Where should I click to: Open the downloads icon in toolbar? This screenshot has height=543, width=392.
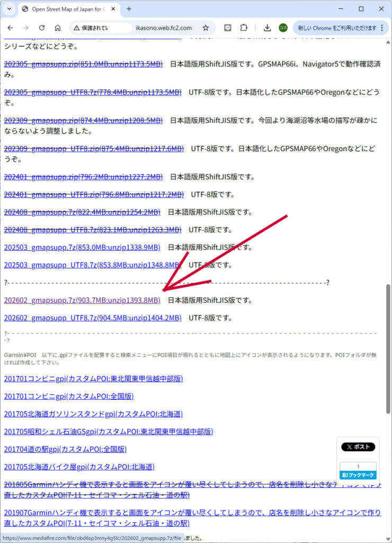(x=268, y=28)
